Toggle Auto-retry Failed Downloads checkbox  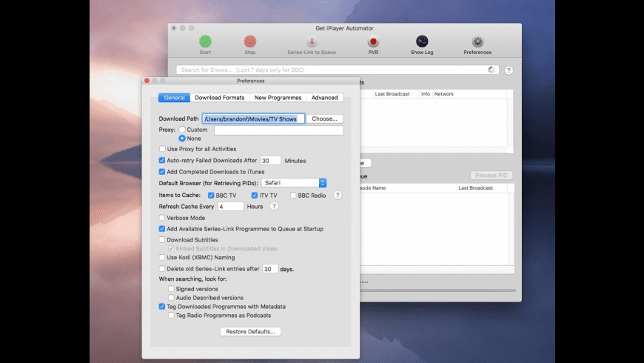click(x=162, y=160)
